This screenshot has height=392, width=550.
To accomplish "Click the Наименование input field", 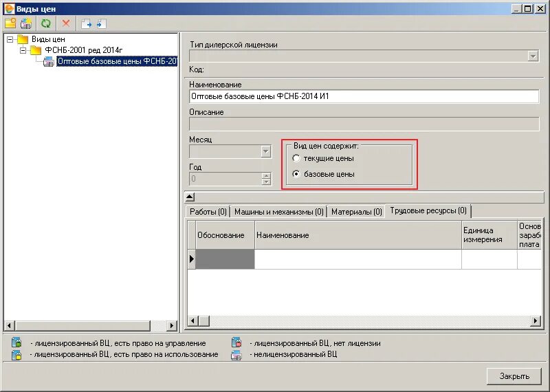I will (364, 96).
